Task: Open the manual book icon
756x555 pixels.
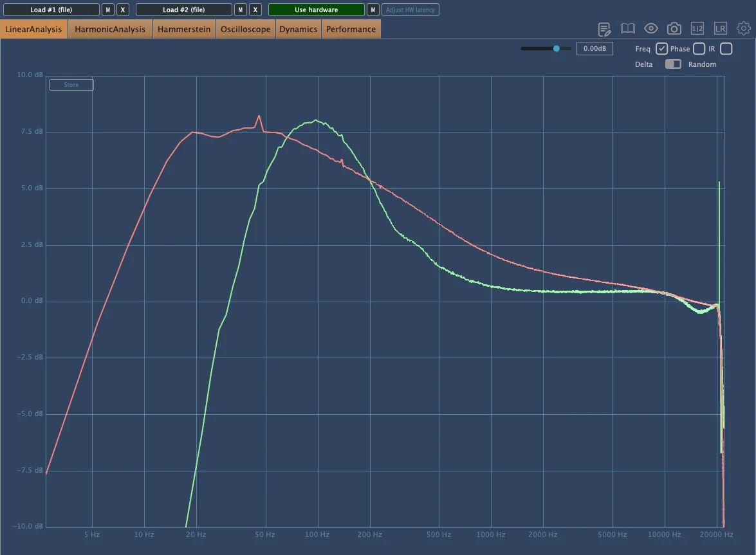Action: coord(627,28)
